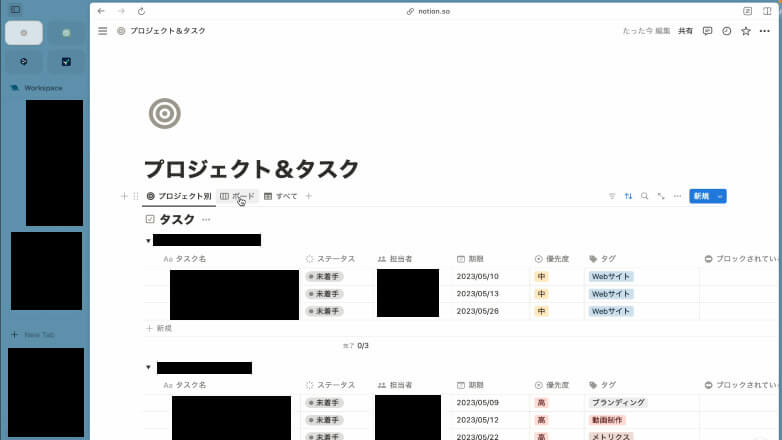Click 未着手 status in 2023/05/10 row

(x=324, y=276)
